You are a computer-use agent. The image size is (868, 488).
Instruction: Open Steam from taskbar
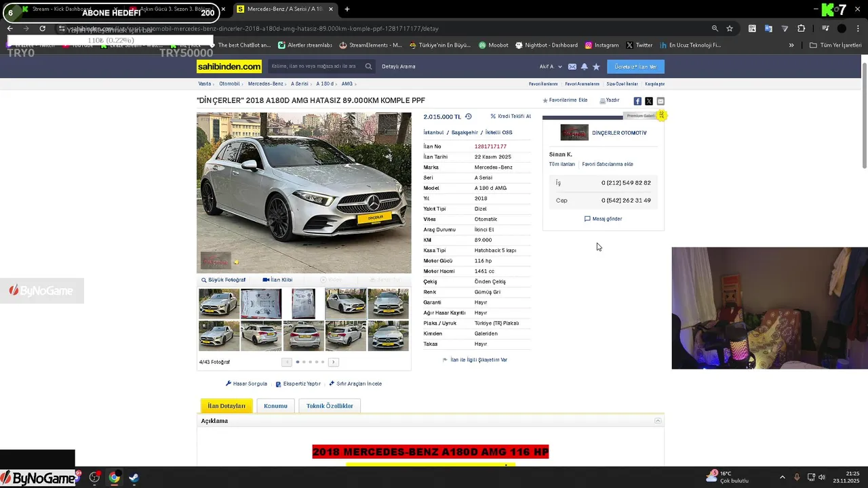point(134,477)
